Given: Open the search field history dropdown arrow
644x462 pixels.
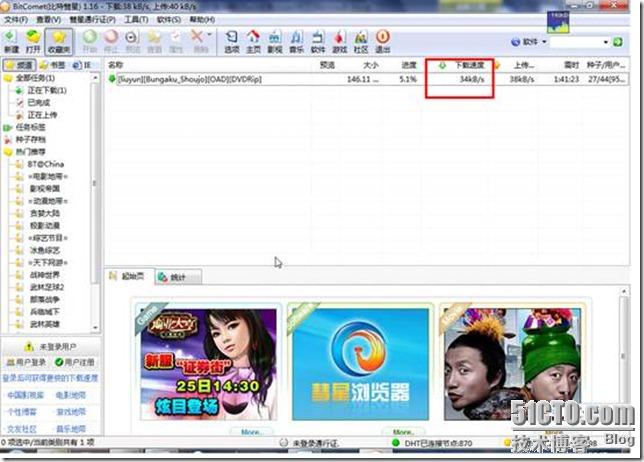Looking at the screenshot, I should click(606, 42).
